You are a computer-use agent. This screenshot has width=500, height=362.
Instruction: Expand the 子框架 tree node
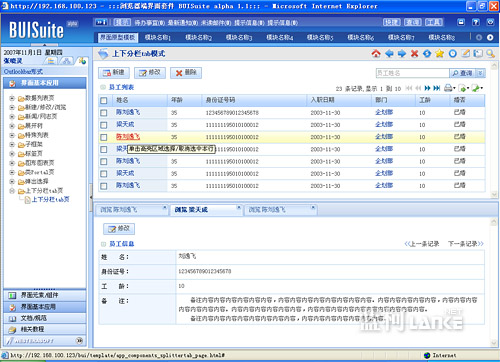click(x=12, y=145)
